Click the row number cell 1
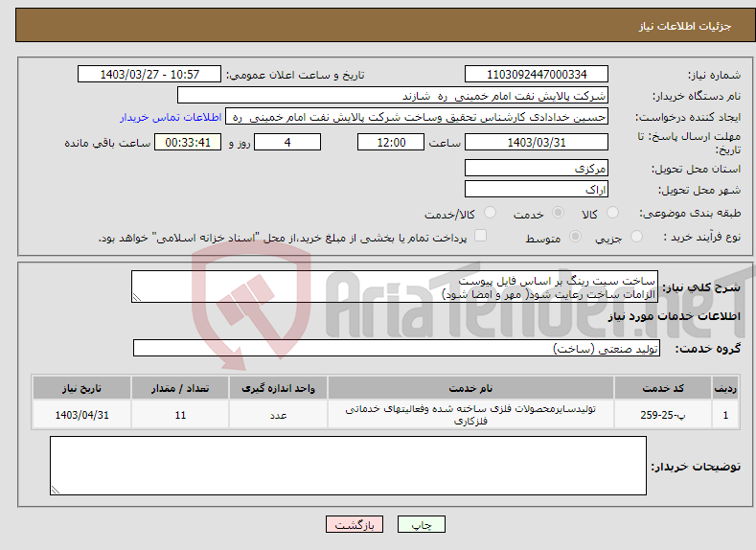 [x=725, y=415]
